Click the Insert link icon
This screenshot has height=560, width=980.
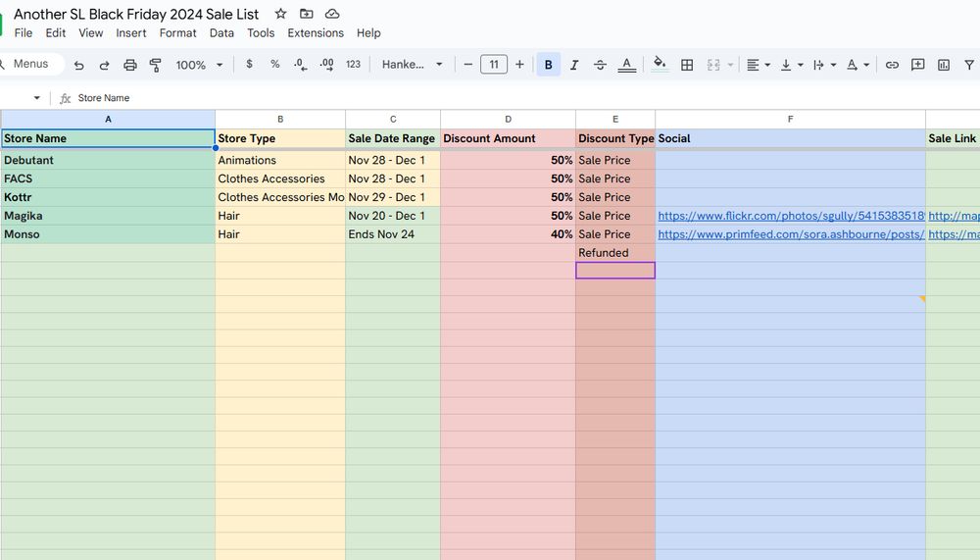(892, 65)
